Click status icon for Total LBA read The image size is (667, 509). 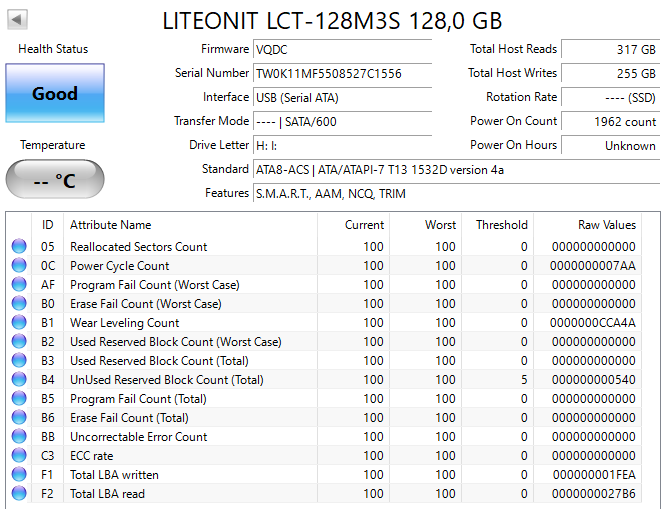[19, 494]
